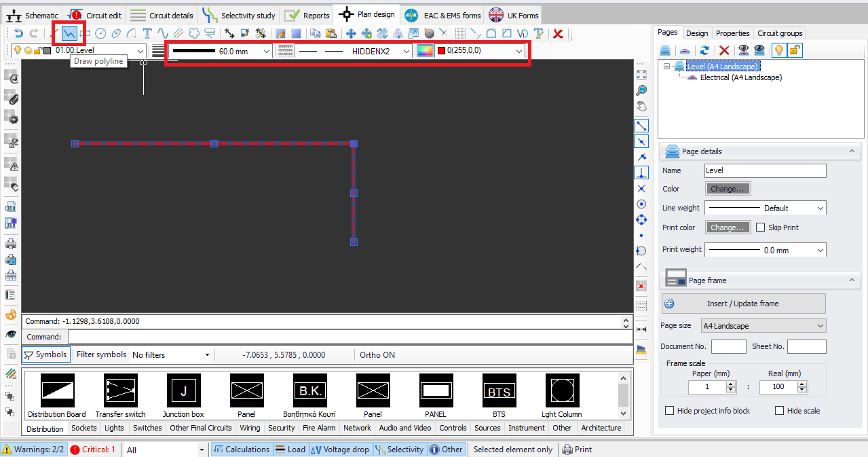Click the add page stack icon
This screenshot has height=457, width=868.
[x=666, y=50]
